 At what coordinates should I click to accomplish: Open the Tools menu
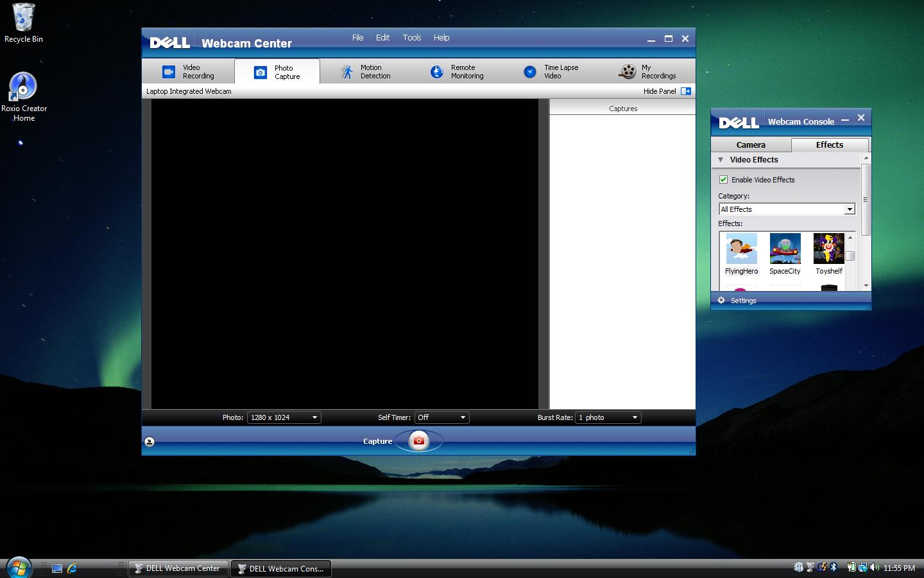tap(412, 38)
